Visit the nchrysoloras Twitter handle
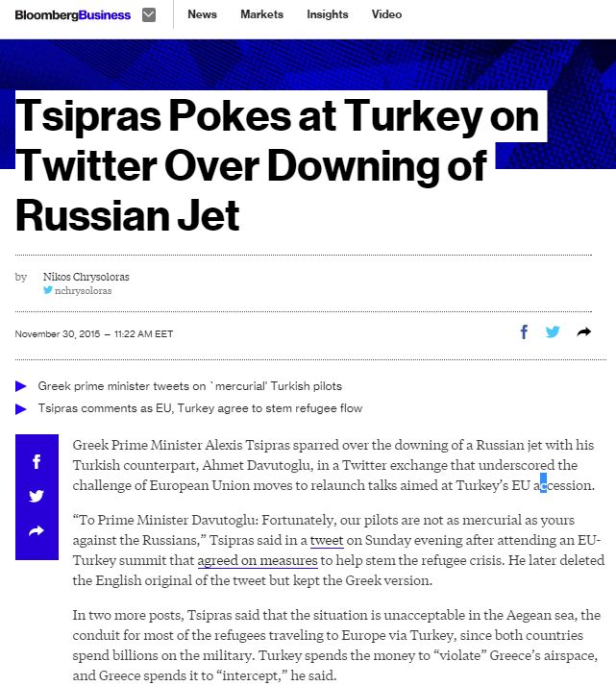 click(x=83, y=290)
